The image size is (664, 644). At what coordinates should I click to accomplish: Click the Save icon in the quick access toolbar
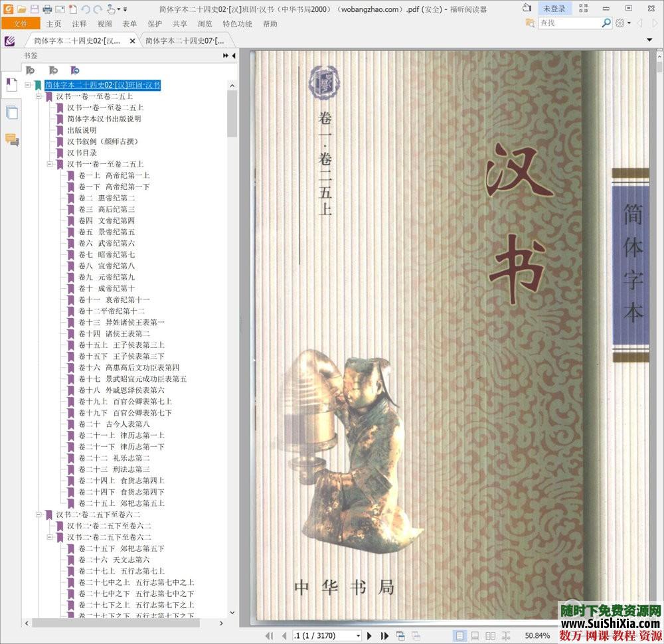click(x=35, y=9)
